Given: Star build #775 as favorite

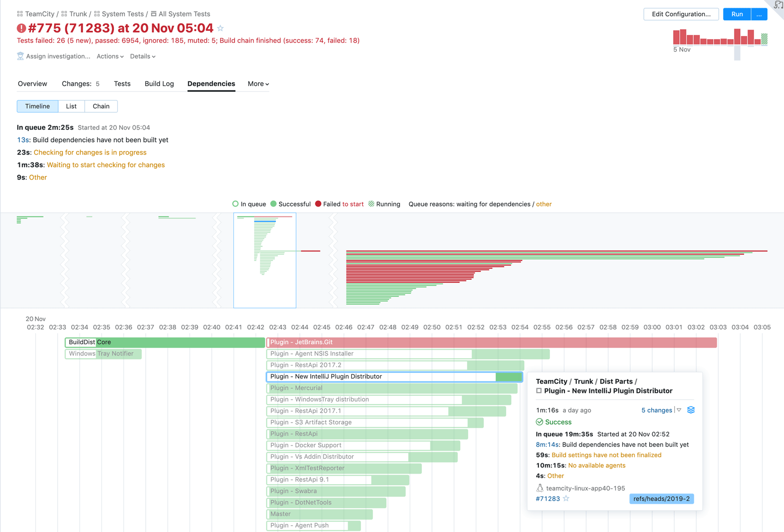Looking at the screenshot, I should click(x=221, y=28).
